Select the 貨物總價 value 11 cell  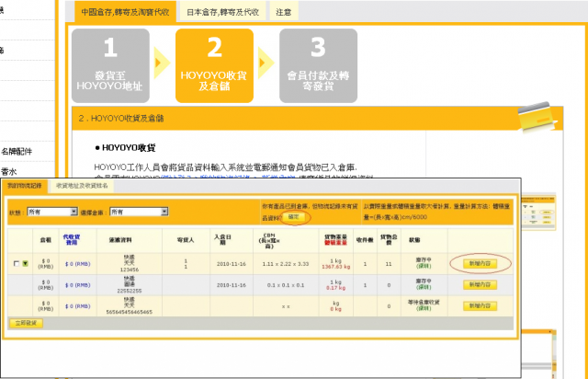[389, 264]
